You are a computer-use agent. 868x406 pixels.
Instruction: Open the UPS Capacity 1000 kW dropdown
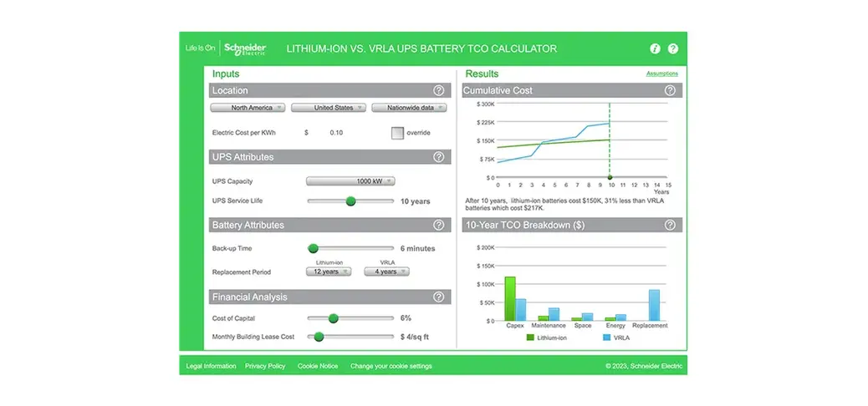pos(350,181)
